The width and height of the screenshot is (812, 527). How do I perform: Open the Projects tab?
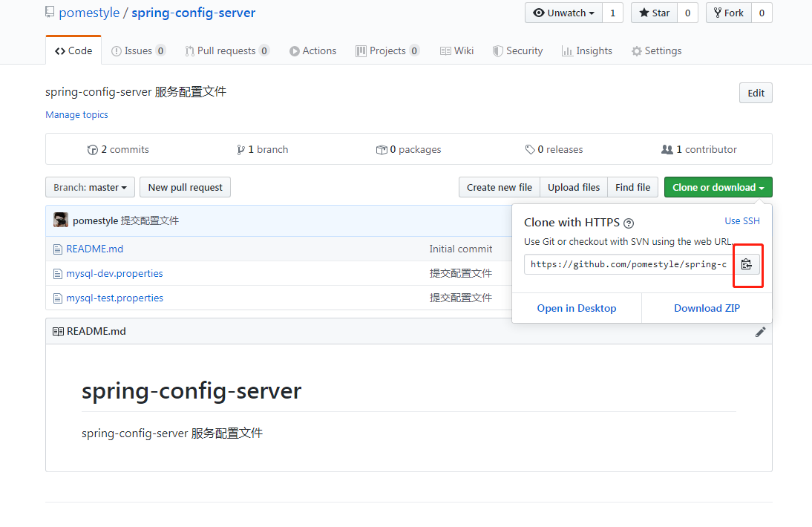tap(387, 50)
